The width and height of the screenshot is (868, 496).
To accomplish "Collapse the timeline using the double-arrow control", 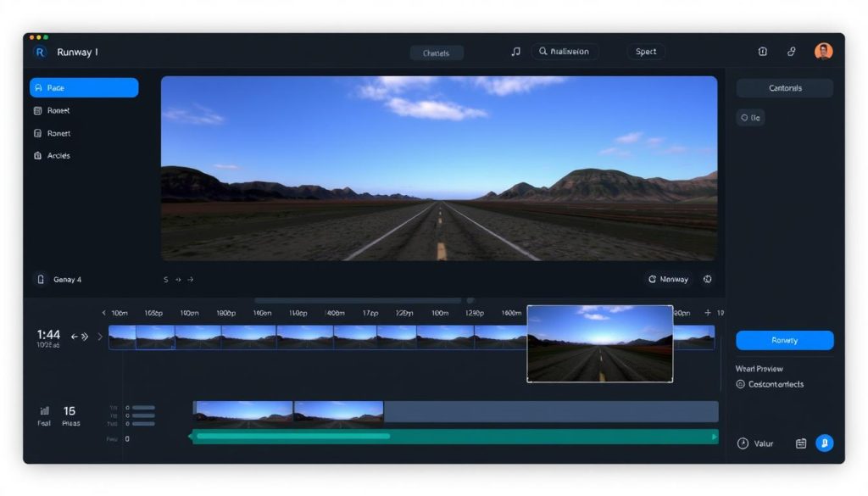I will click(84, 336).
